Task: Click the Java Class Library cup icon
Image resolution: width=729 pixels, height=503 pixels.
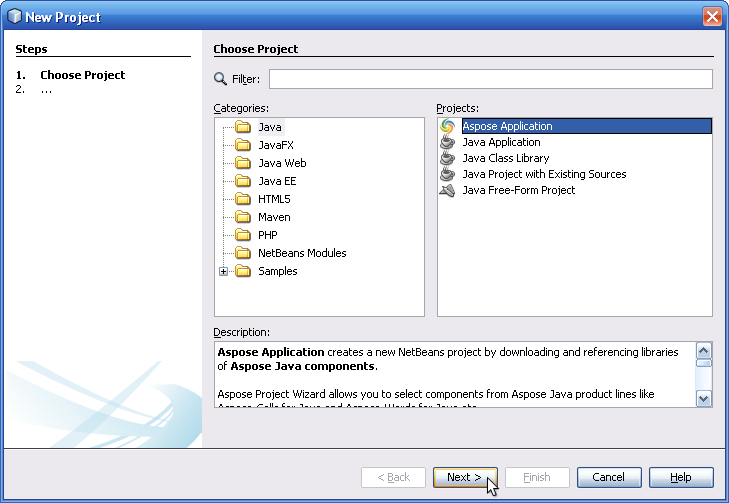Action: (447, 158)
